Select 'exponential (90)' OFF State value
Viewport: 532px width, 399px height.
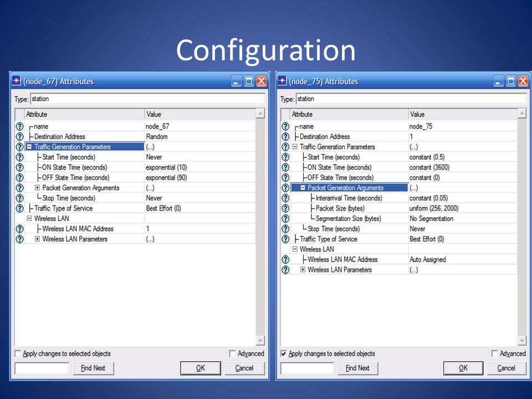[x=167, y=177]
